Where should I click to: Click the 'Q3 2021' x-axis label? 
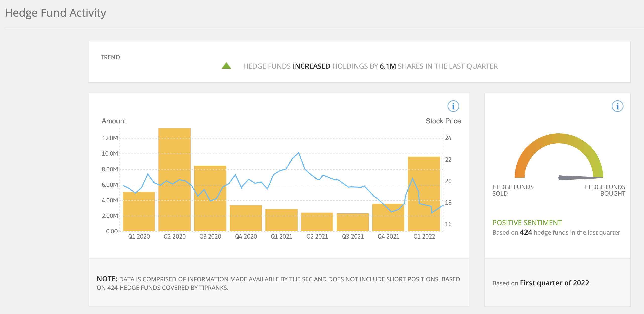tap(353, 237)
